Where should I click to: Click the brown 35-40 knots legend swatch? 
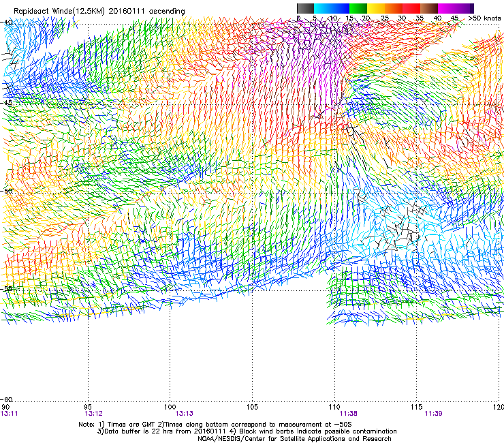(429, 8)
